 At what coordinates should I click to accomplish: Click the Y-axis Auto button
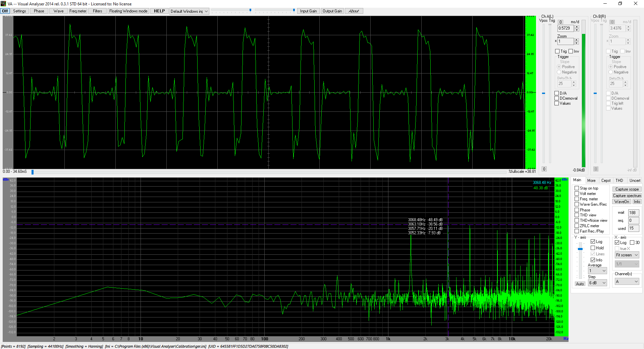pyautogui.click(x=580, y=284)
